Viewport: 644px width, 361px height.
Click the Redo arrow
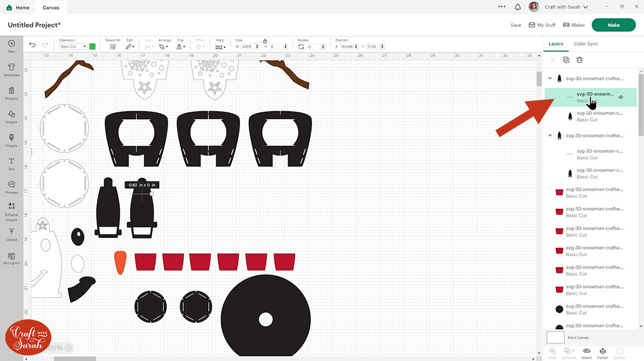tap(45, 45)
